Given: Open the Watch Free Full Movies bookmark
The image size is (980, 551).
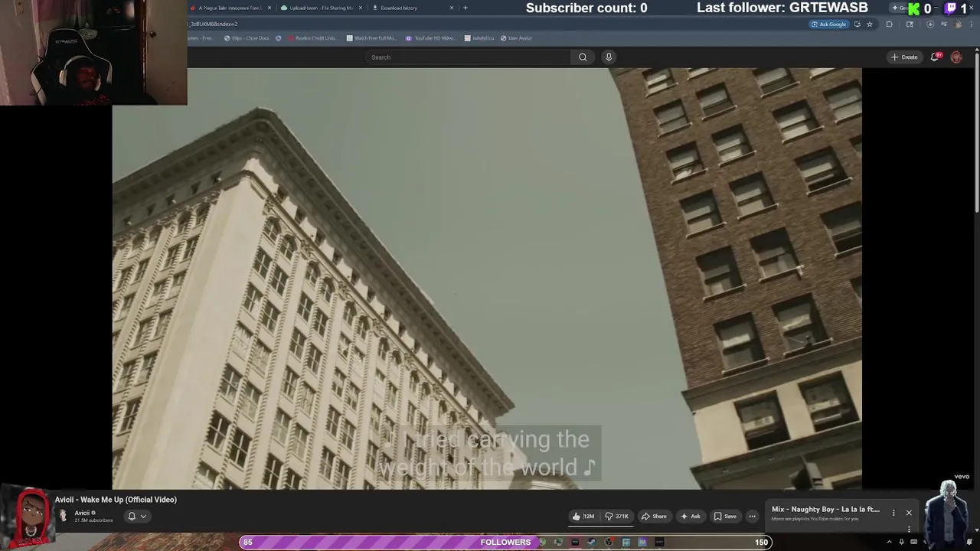Looking at the screenshot, I should 371,37.
